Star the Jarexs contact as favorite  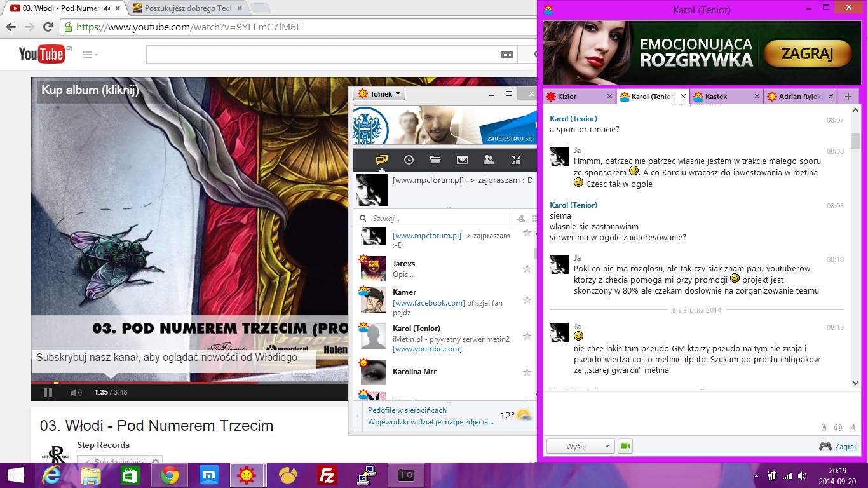527,269
